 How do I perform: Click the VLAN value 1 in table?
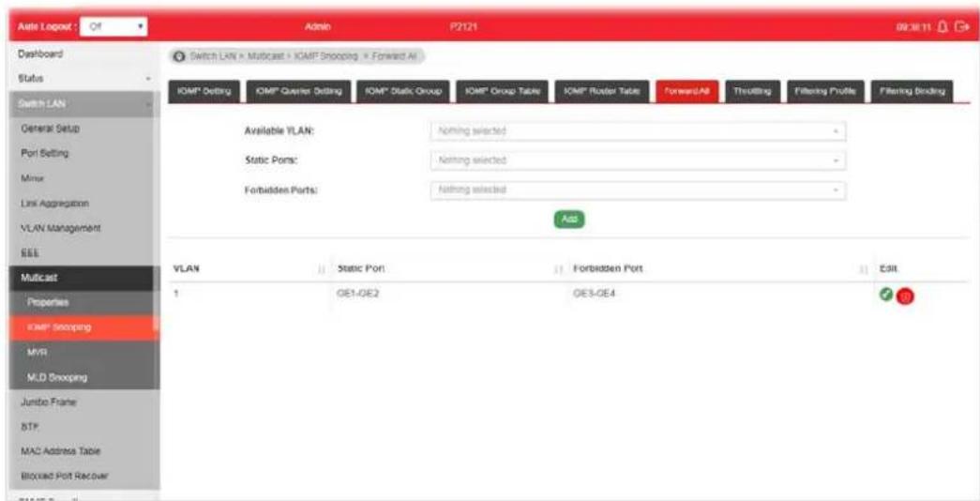177,295
